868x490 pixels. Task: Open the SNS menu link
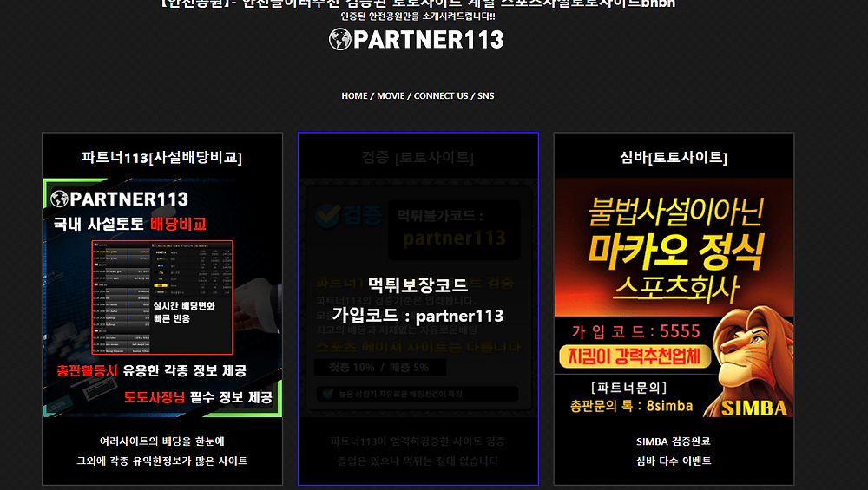[486, 95]
